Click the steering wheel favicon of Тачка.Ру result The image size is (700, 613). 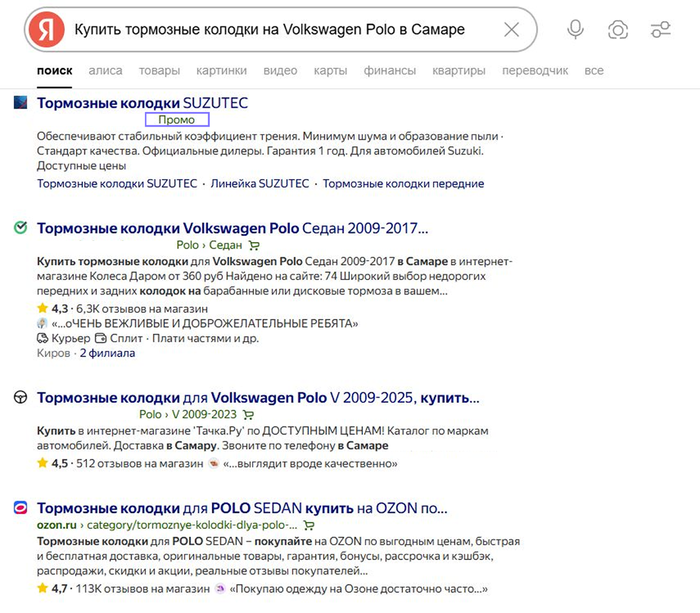click(20, 397)
